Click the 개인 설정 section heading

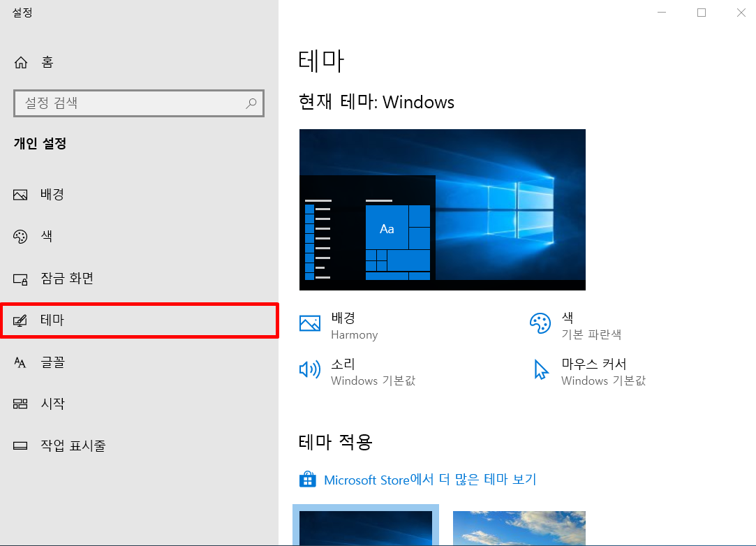[40, 143]
